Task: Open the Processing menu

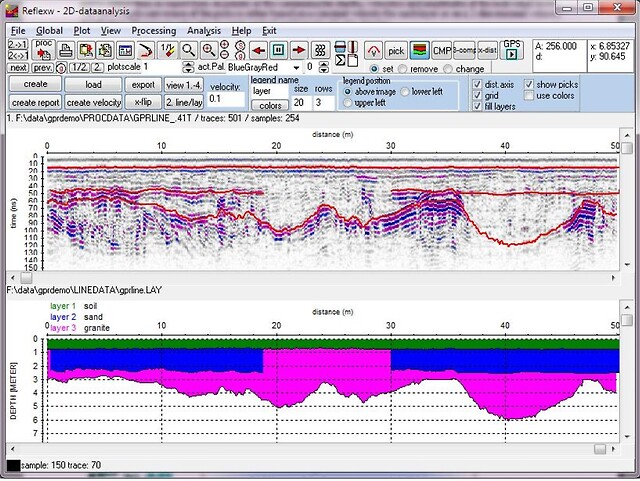Action: (153, 31)
